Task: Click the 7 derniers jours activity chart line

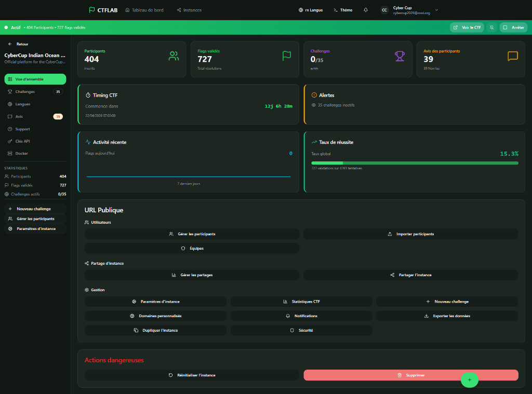Action: [x=189, y=176]
